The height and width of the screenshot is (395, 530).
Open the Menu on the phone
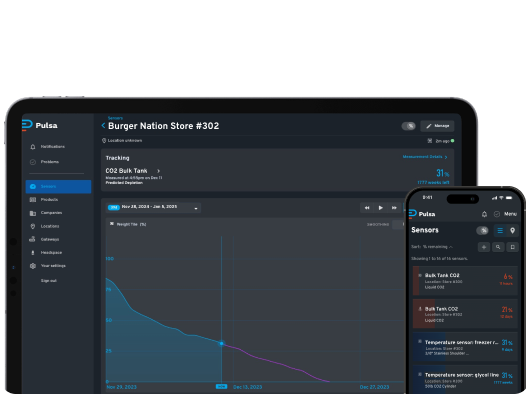[510, 214]
